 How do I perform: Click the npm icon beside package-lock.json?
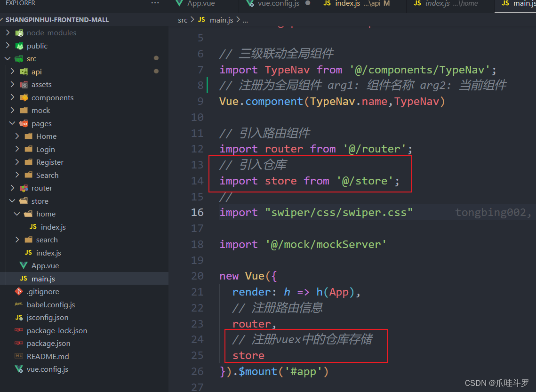pyautogui.click(x=19, y=330)
